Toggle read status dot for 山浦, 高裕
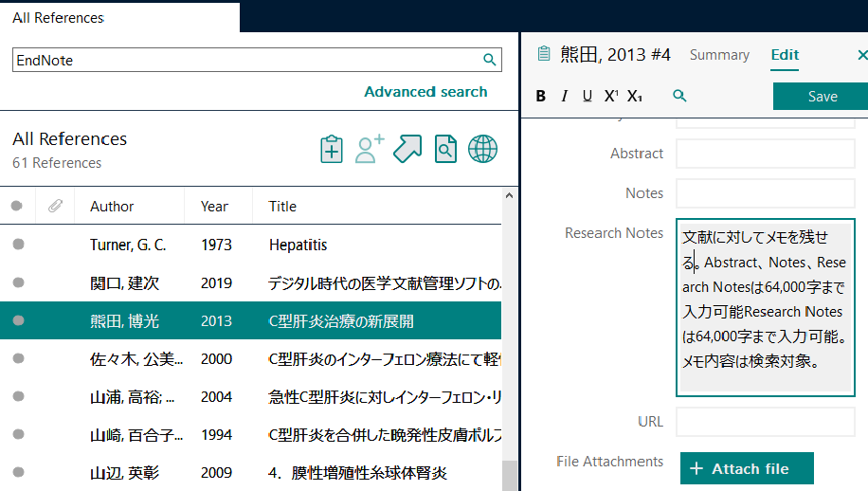The width and height of the screenshot is (868, 491). pos(18,396)
